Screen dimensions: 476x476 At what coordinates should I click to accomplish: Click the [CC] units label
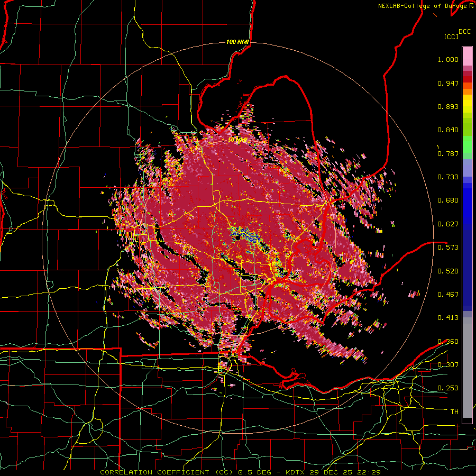point(451,36)
